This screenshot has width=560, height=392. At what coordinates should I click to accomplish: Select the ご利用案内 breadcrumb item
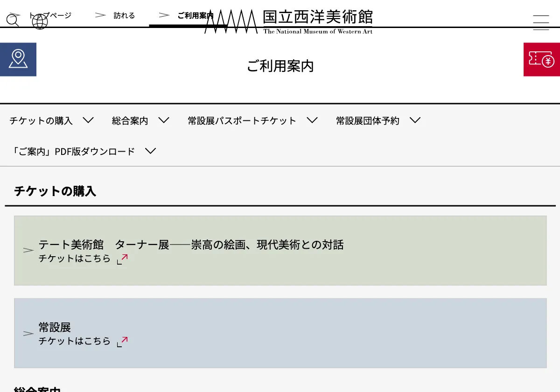(196, 15)
